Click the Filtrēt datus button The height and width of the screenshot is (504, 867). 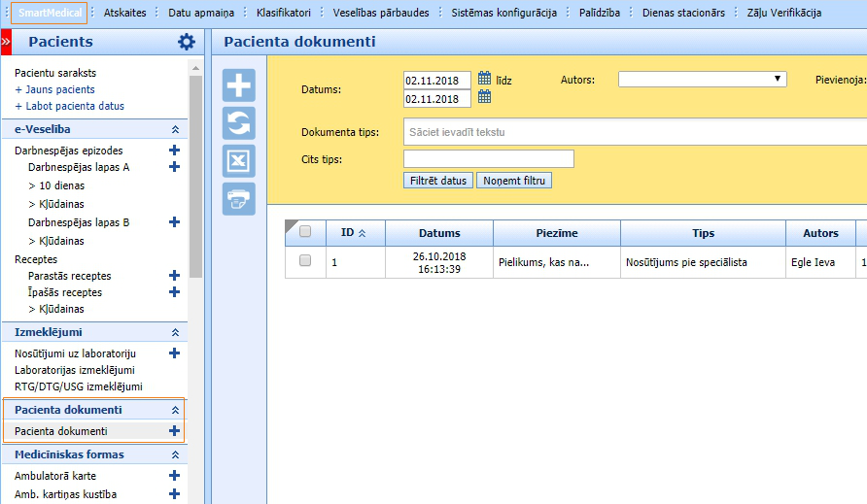coord(437,181)
